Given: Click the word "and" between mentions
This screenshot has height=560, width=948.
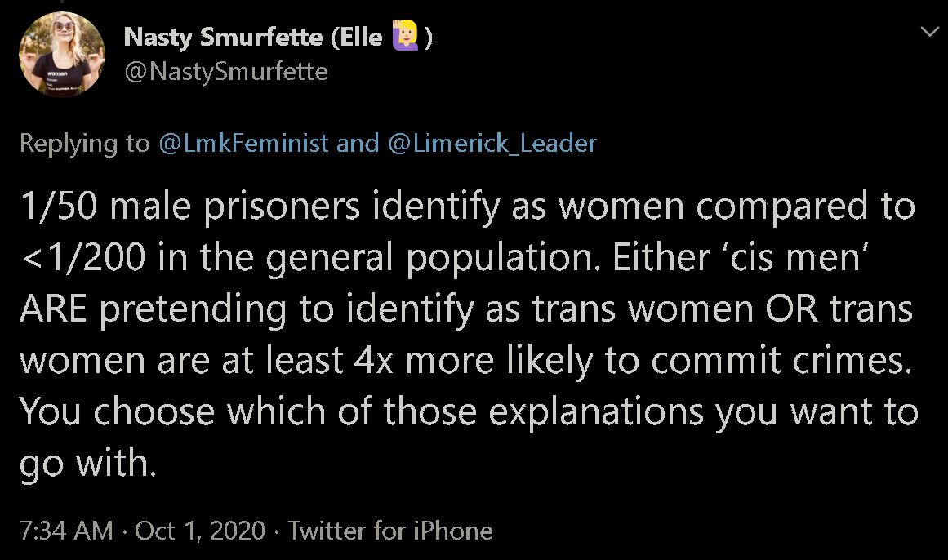Looking at the screenshot, I should (358, 144).
